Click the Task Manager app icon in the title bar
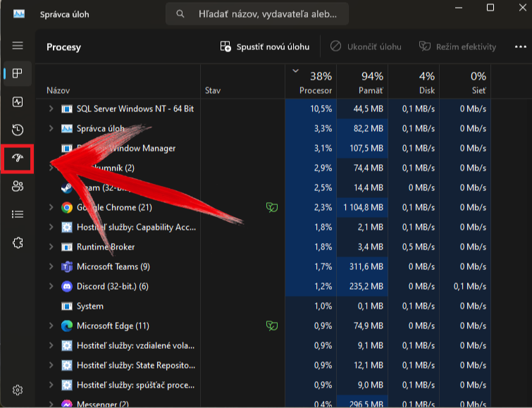The width and height of the screenshot is (532, 408). pos(19,14)
